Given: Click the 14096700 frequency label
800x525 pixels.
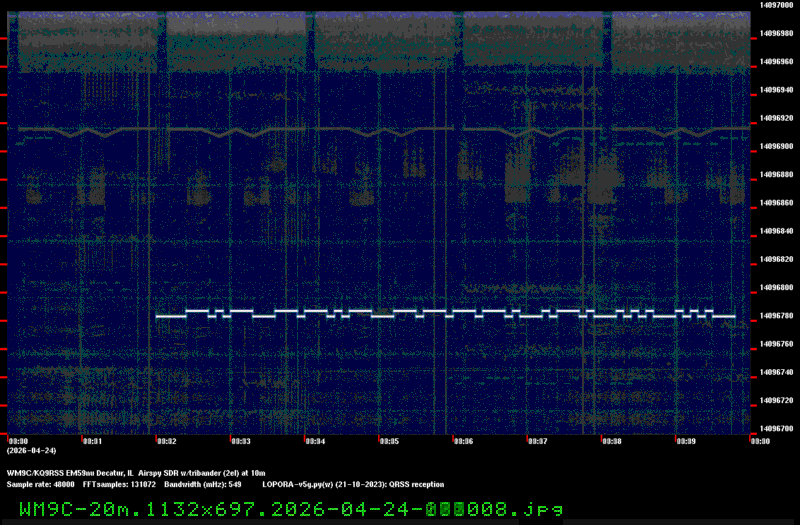Looking at the screenshot, I should tap(777, 429).
